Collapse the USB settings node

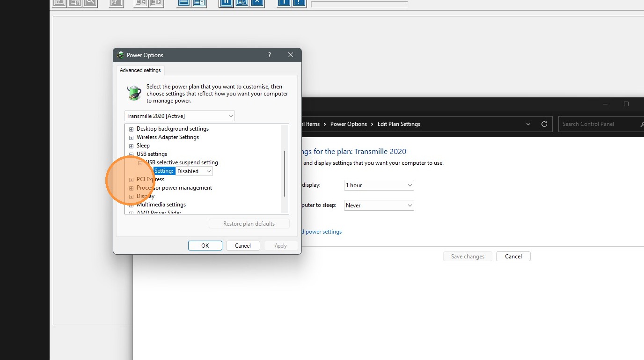click(131, 154)
